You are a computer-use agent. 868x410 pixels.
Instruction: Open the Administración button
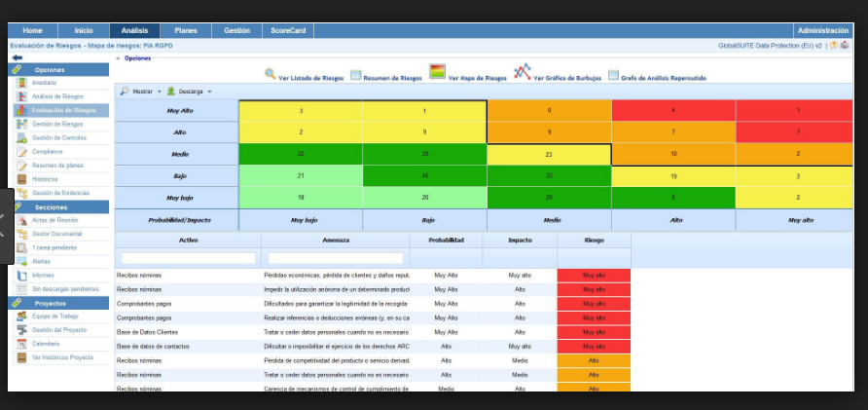click(821, 31)
